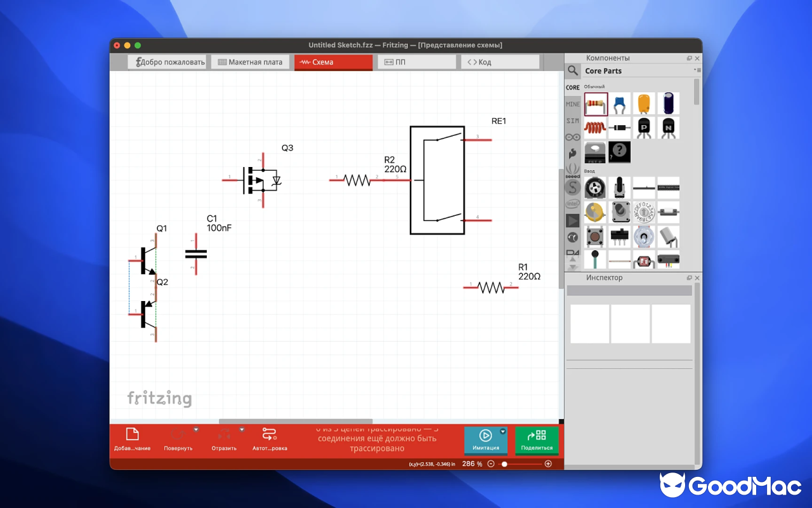The height and width of the screenshot is (508, 812).
Task: Add a note with Добавить примечание
Action: point(133,438)
